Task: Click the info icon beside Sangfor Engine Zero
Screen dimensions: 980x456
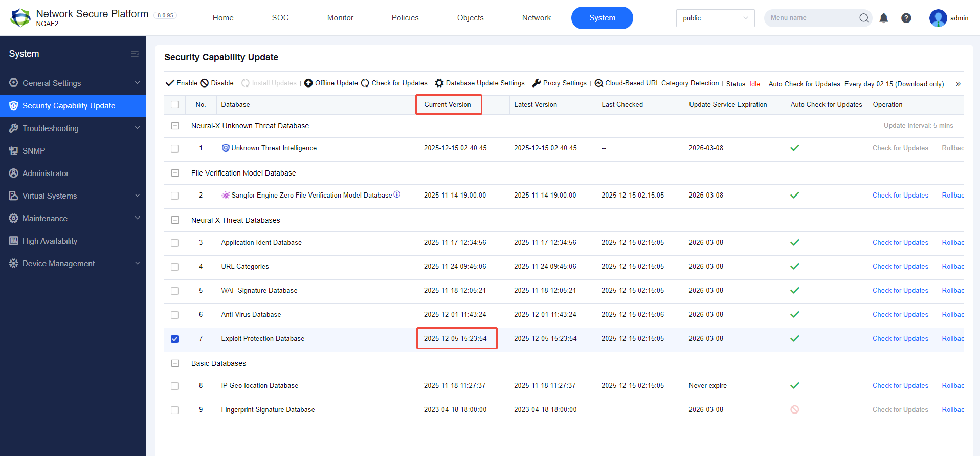Action: (397, 194)
